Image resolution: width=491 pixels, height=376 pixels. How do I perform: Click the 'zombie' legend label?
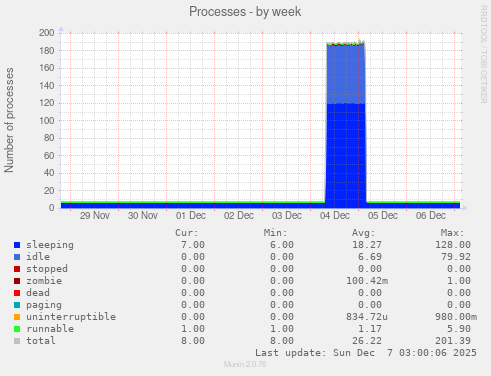click(x=44, y=281)
